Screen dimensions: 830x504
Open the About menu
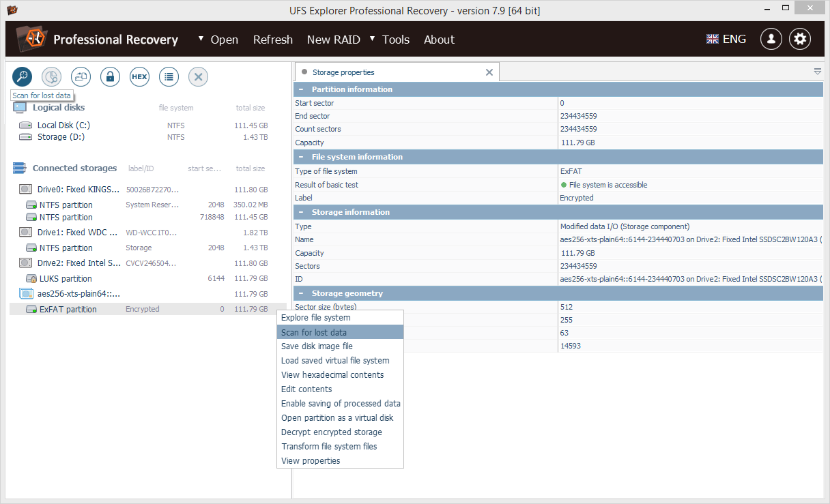pyautogui.click(x=439, y=40)
